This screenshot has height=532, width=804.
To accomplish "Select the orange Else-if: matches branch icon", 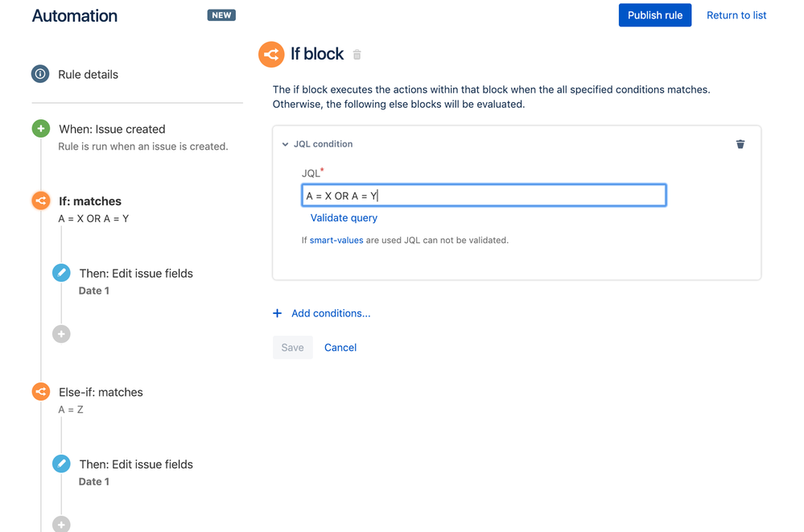I will coord(41,391).
